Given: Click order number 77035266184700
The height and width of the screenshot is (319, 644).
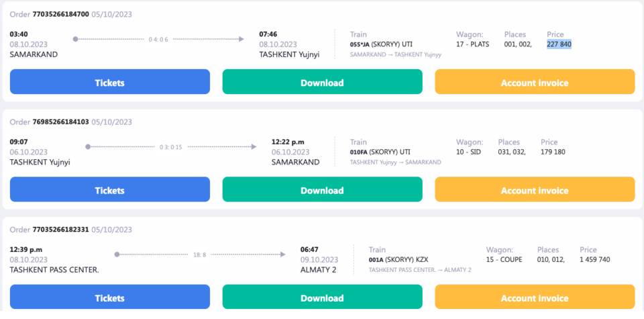Looking at the screenshot, I should point(60,14).
